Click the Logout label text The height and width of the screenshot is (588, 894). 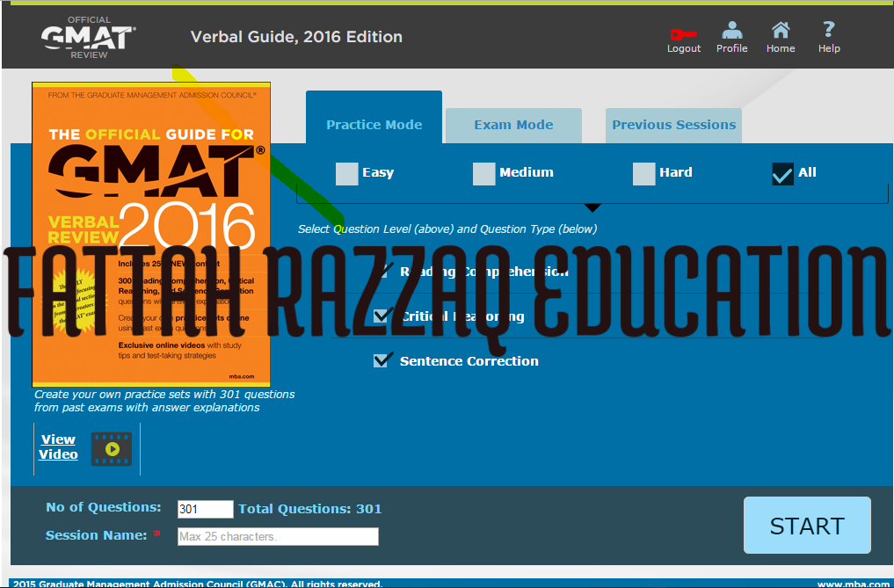point(684,48)
